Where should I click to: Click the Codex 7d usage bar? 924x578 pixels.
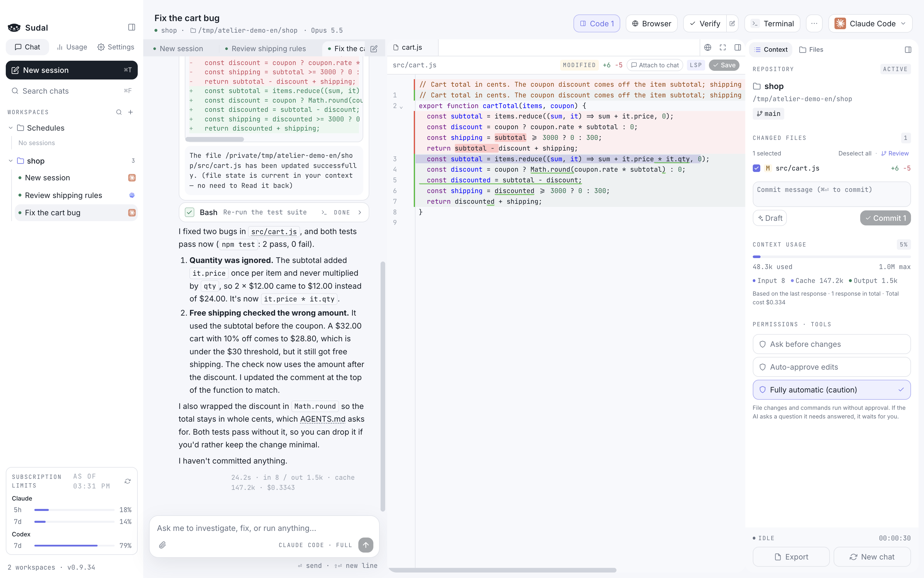pyautogui.click(x=74, y=546)
